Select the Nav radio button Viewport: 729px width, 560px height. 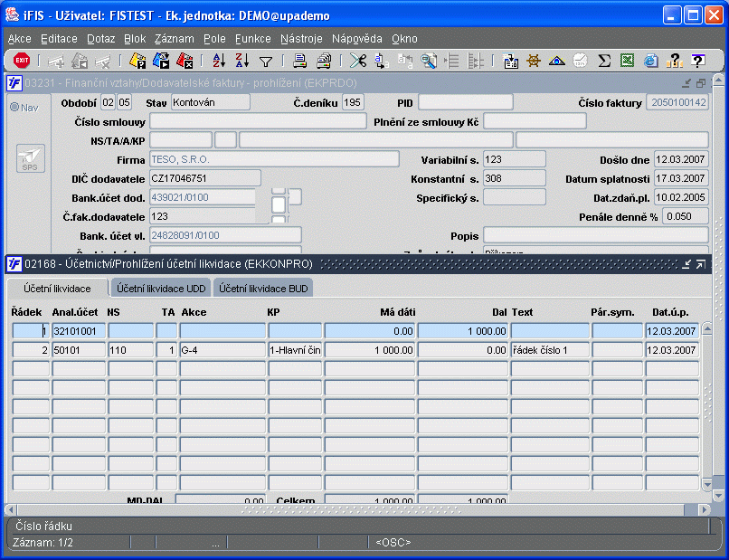(14, 108)
